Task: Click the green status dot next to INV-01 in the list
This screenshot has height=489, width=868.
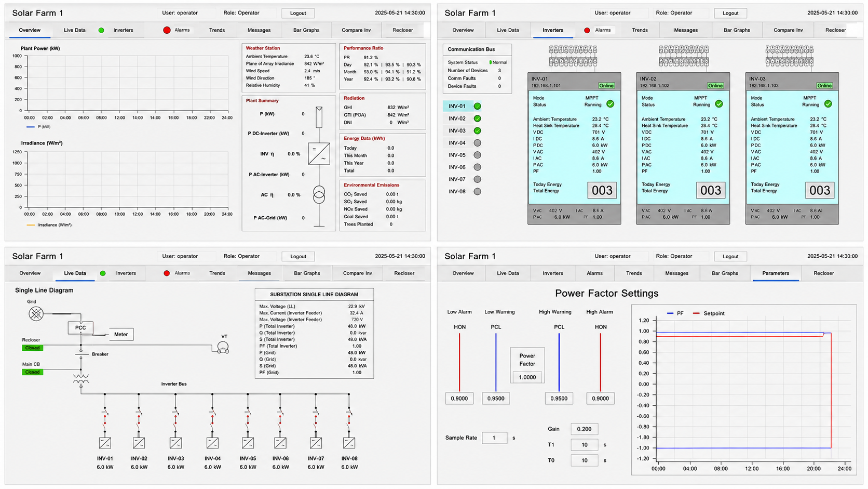Action: point(477,106)
